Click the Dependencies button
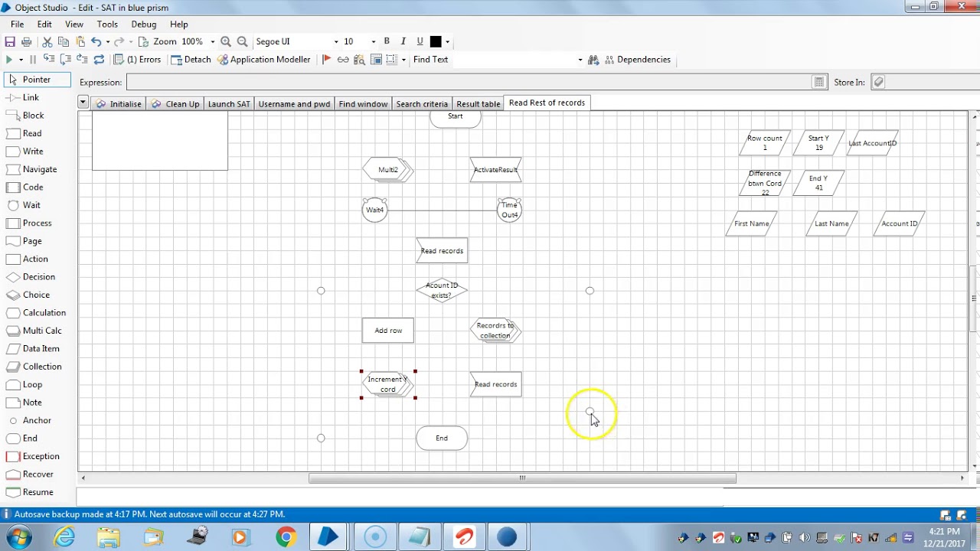This screenshot has width=980, height=551. tap(637, 60)
